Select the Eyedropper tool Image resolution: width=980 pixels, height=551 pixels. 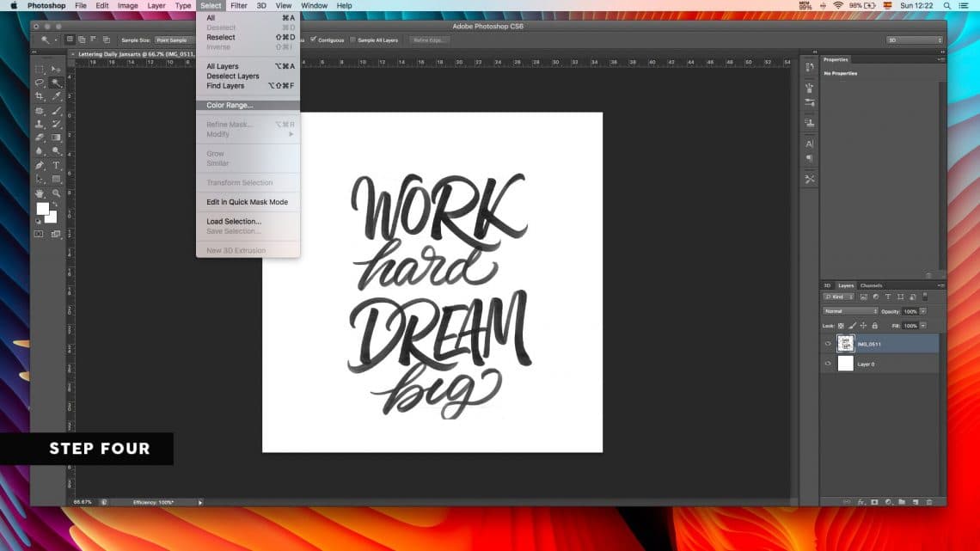pyautogui.click(x=56, y=96)
